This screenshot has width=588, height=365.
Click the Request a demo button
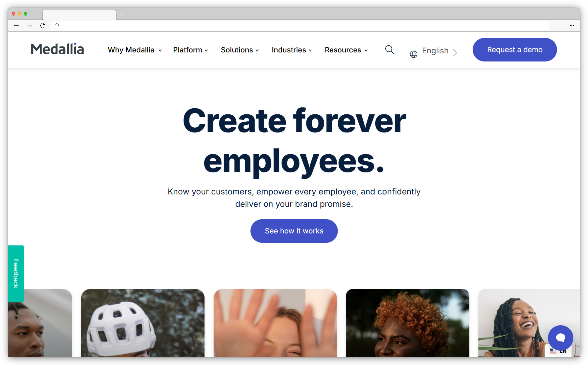(x=515, y=50)
